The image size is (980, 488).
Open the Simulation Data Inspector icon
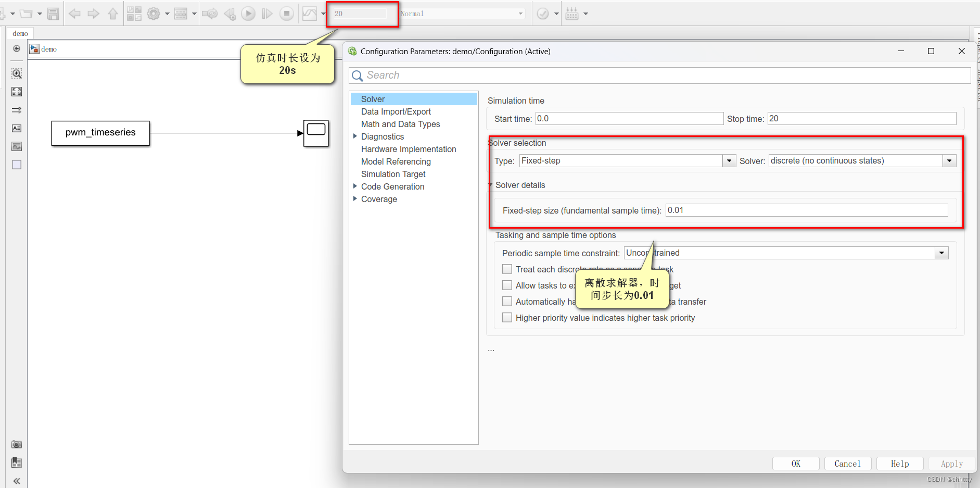click(x=310, y=14)
